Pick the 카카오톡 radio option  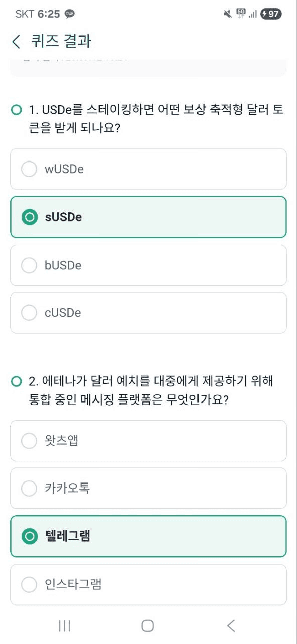pos(148,489)
